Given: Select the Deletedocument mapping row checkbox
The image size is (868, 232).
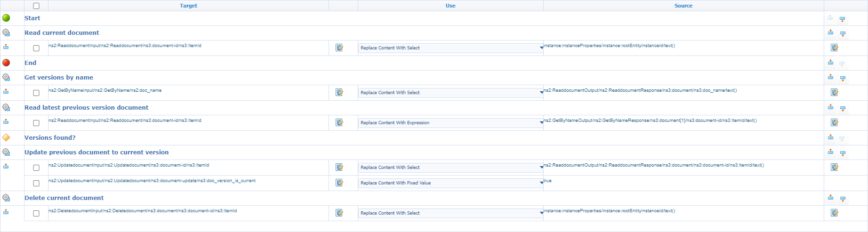Looking at the screenshot, I should [x=36, y=213].
